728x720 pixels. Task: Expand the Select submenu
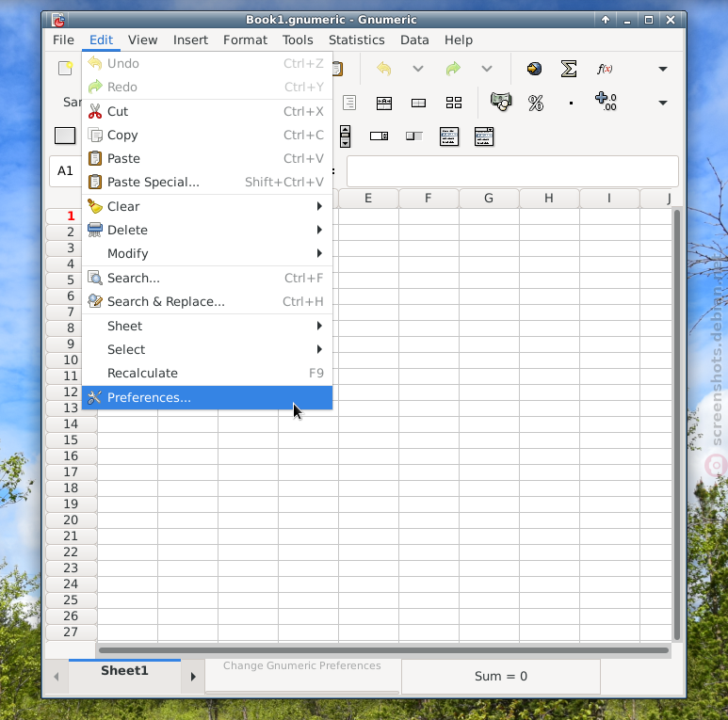(x=207, y=349)
